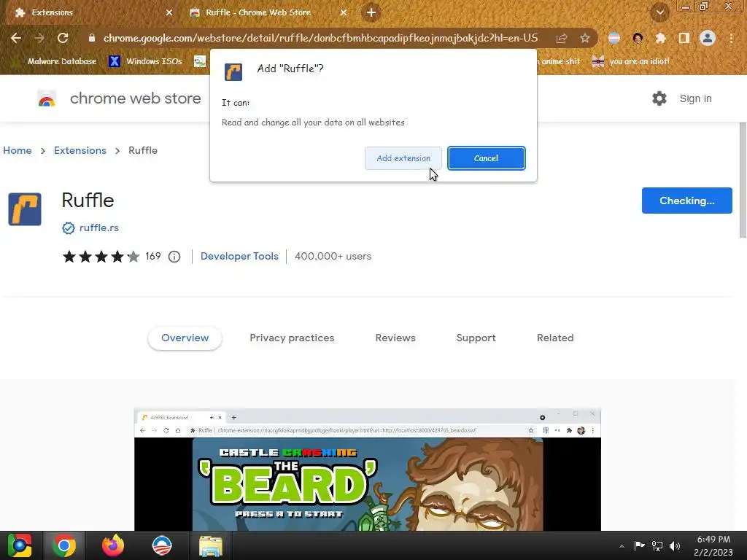Click the browser back arrow

16,38
